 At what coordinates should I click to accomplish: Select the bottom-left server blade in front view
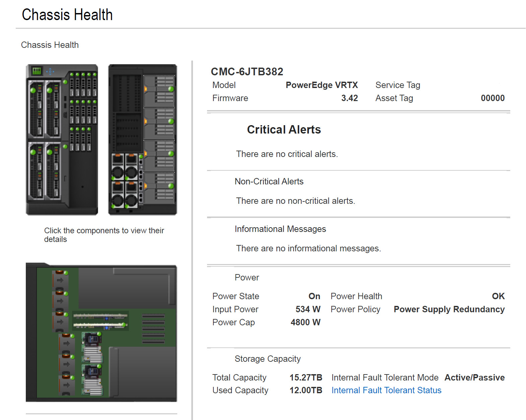[36, 171]
